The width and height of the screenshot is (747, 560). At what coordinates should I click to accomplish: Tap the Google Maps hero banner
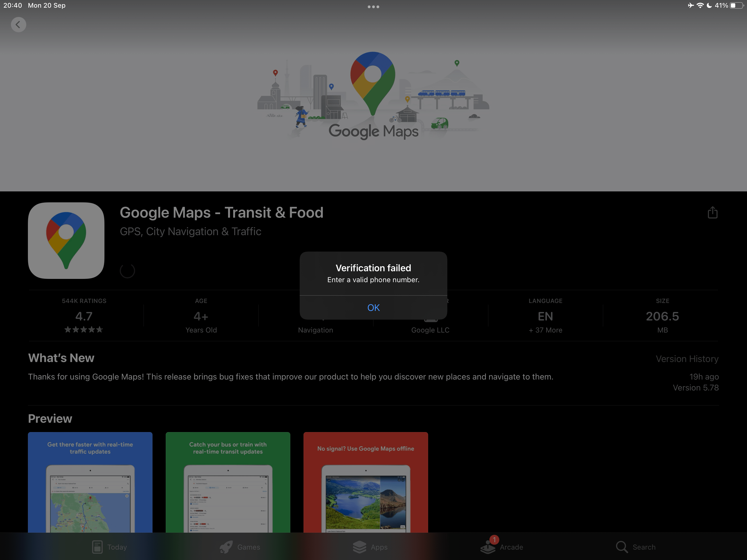373,96
